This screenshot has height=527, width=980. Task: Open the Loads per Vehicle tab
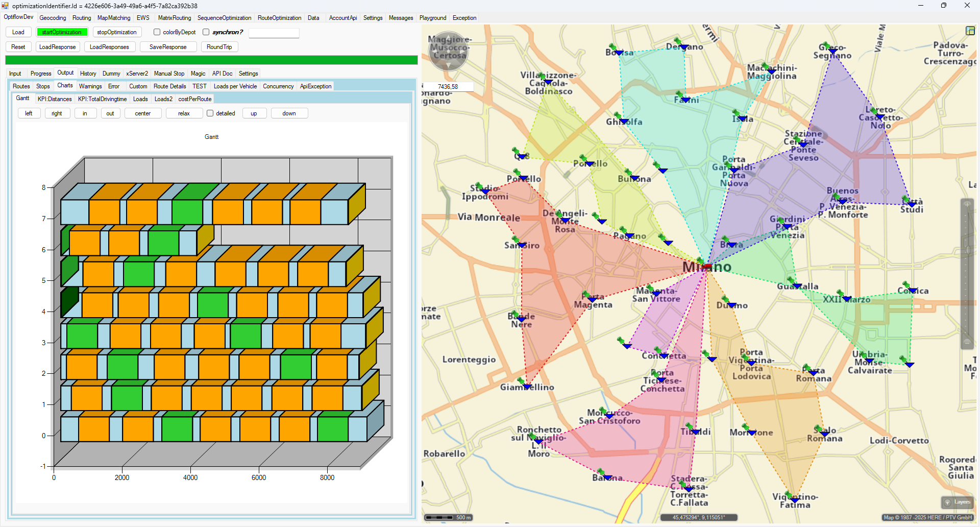[x=235, y=86]
